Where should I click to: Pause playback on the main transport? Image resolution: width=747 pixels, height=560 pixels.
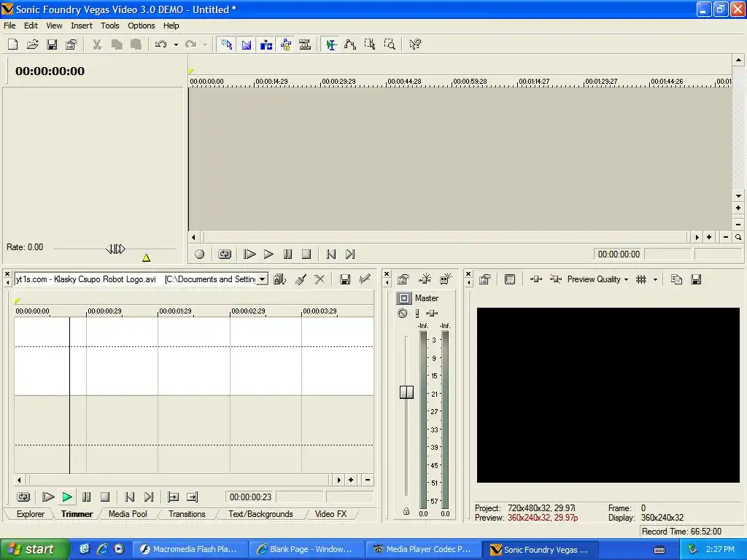[x=287, y=254]
